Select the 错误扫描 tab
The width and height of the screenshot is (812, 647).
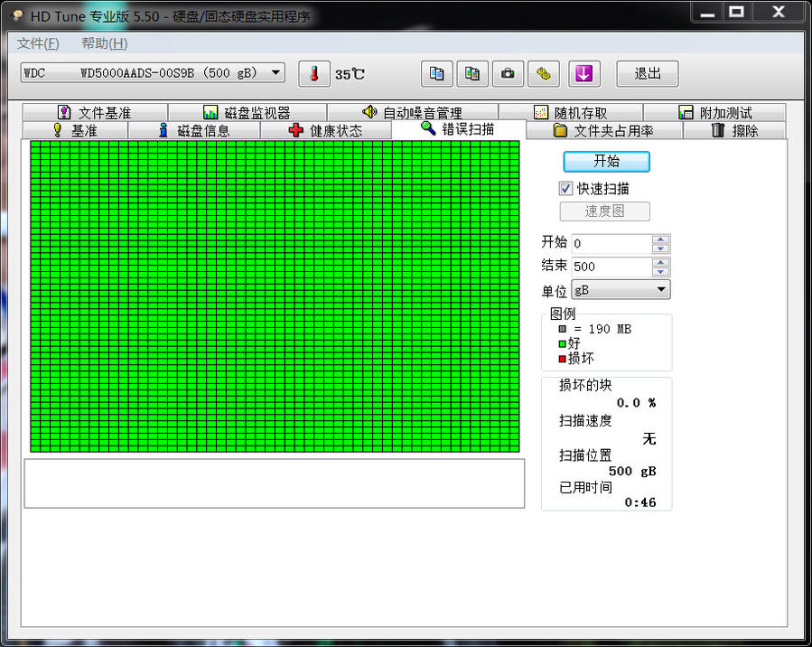click(x=458, y=129)
